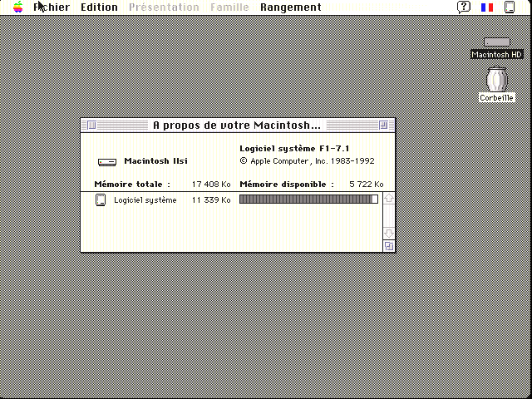Open the Edition menu

point(99,7)
